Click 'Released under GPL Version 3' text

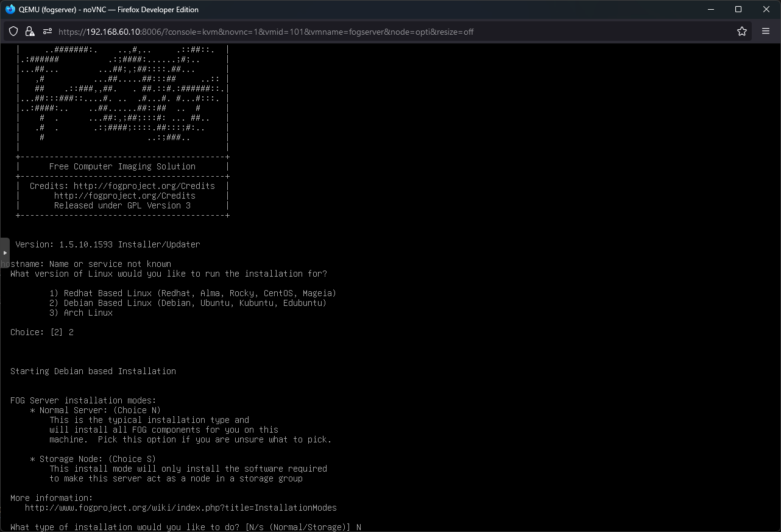[122, 205]
